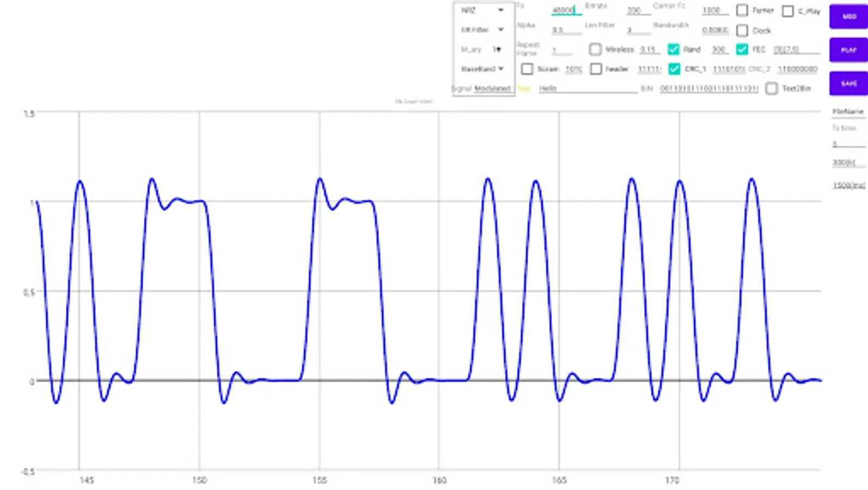The height and width of the screenshot is (490, 868).
Task: Click the Wireless value field 0.15
Action: pyautogui.click(x=649, y=50)
